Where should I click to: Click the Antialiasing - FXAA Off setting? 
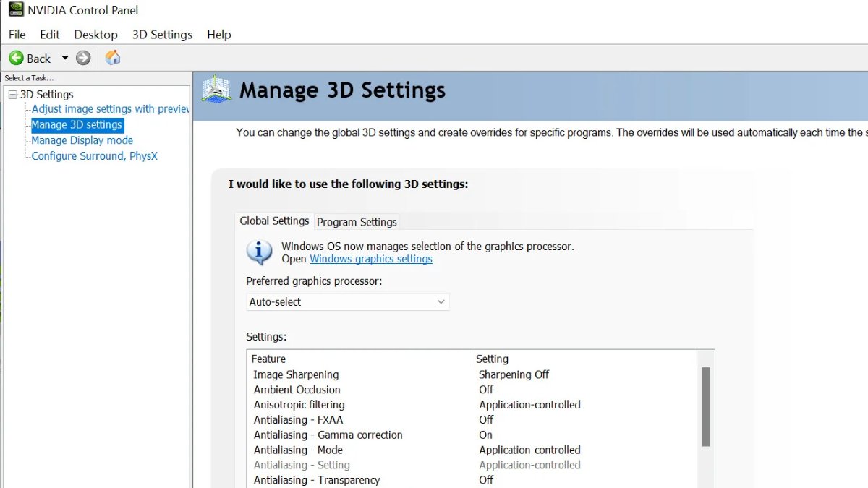(x=486, y=419)
